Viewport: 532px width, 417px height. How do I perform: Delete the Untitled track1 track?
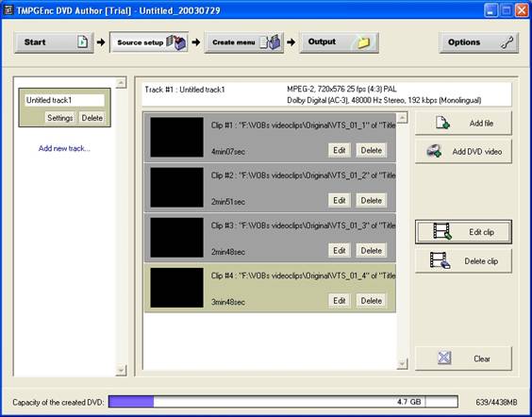(91, 118)
